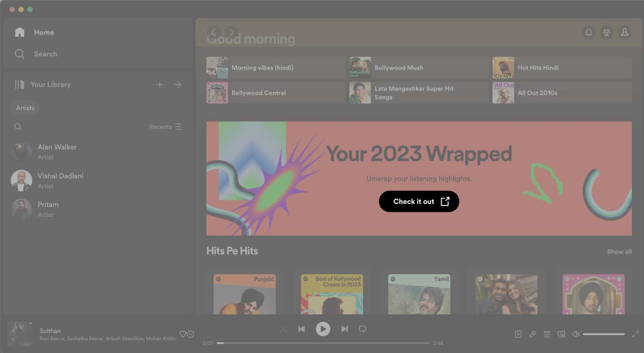Open the Recents sort dropdown
Screen dimensions: 644x353
pyautogui.click(x=165, y=127)
